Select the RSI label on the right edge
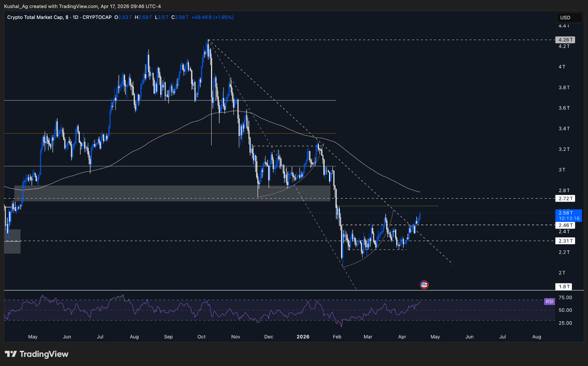Screen dimensions: 588x366 549,302
